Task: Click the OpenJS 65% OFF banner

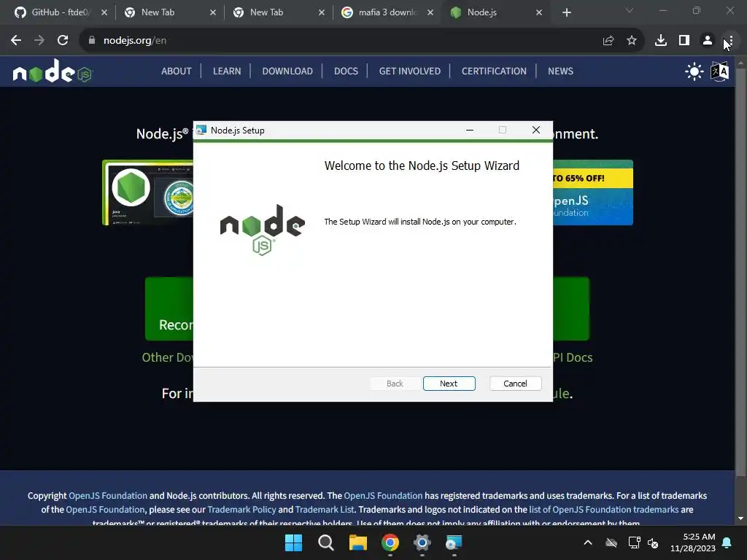Action: click(592, 192)
